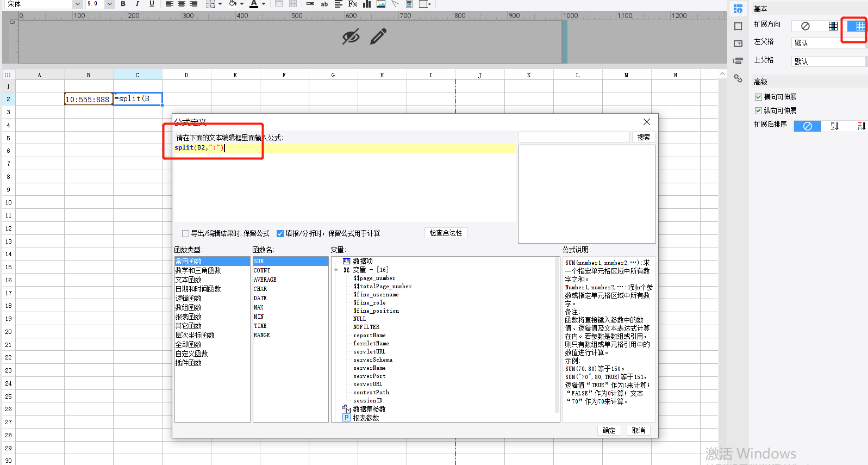Insert rich text element
This screenshot has width=868, height=465.
(338, 4)
